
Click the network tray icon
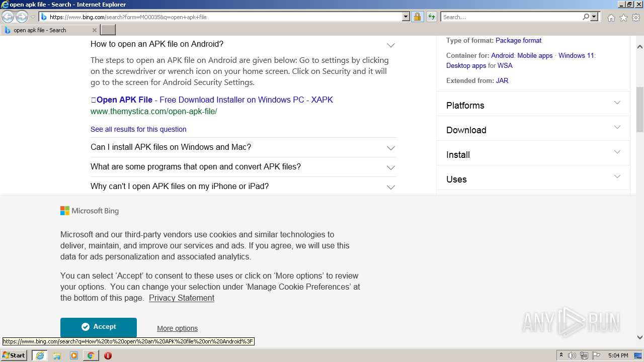[584, 355]
